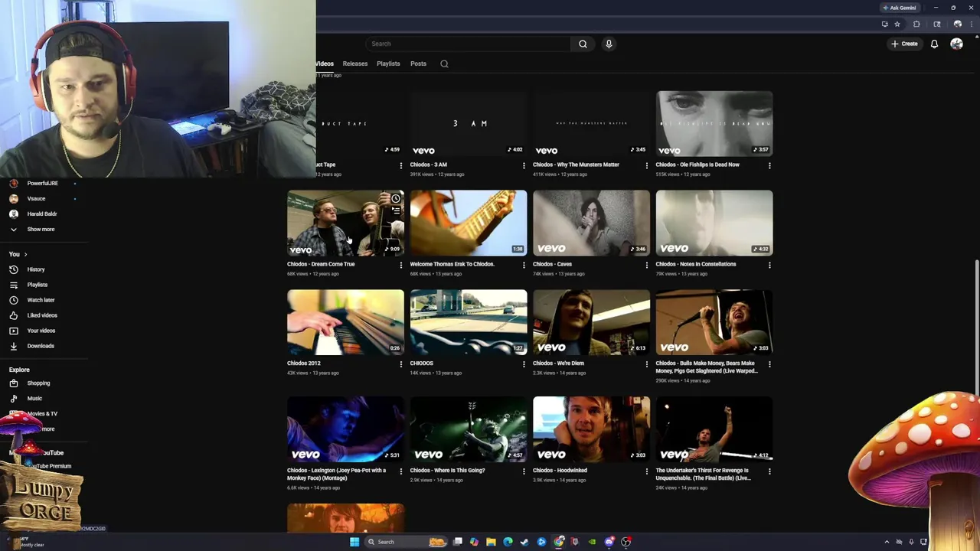Open Discord from taskbar
Screen dimensions: 980x551
[x=609, y=542]
